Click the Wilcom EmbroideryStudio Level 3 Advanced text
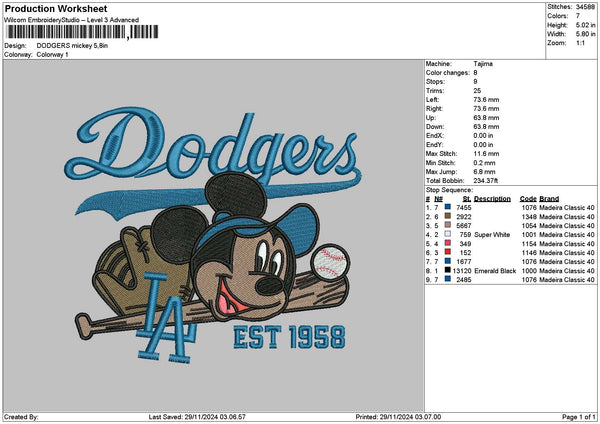 tap(72, 20)
